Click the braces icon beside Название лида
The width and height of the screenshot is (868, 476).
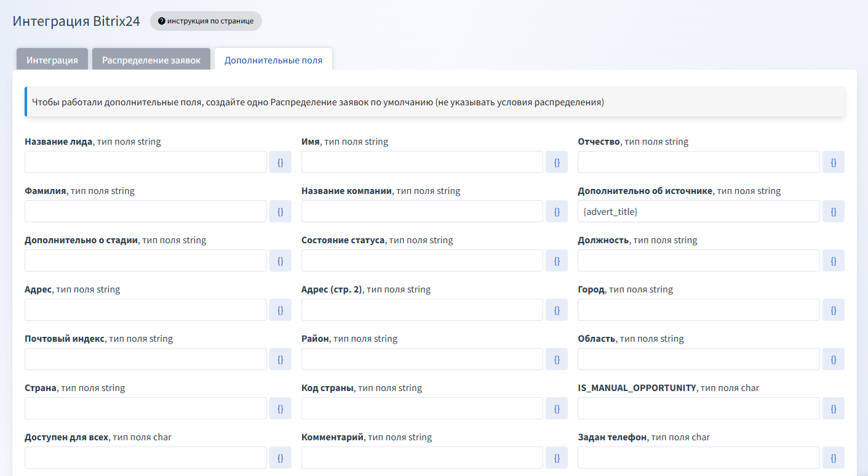281,162
